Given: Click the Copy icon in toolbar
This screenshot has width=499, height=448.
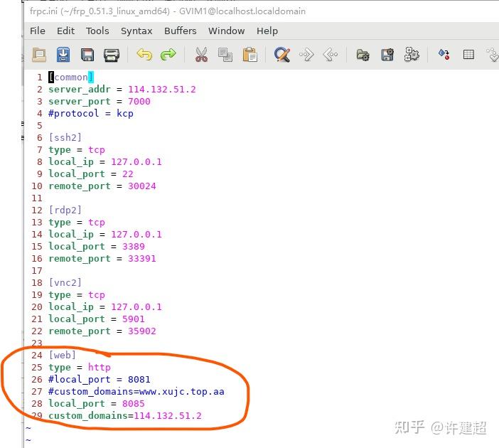Looking at the screenshot, I should (225, 55).
